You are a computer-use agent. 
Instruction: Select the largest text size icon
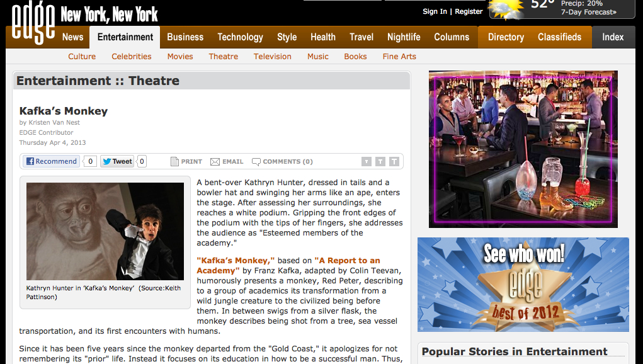(394, 161)
